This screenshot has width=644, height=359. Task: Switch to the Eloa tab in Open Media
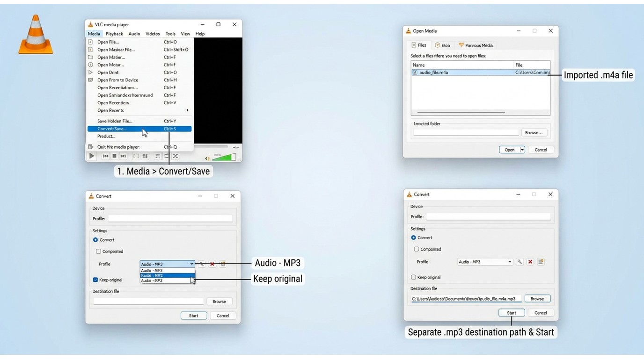(442, 45)
